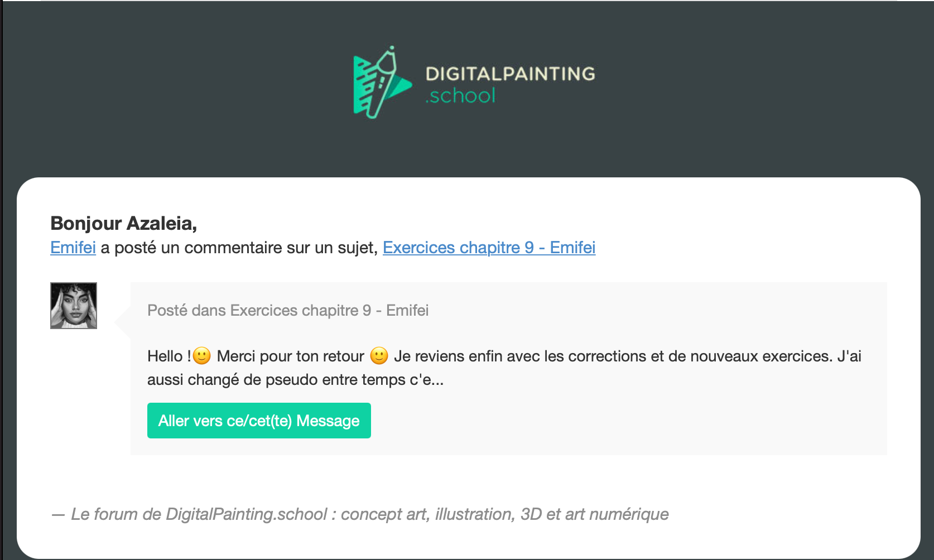934x560 pixels.
Task: Open the Exercices chapitre 9 - Emifei link
Action: (x=489, y=248)
